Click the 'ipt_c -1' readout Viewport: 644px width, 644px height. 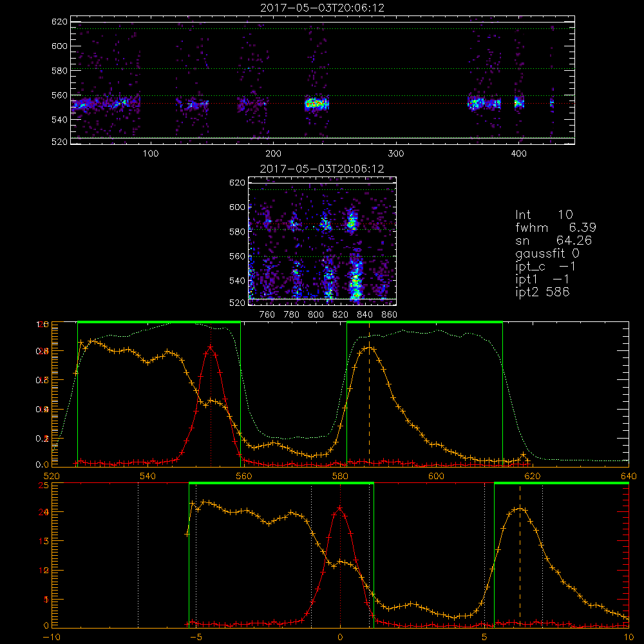pyautogui.click(x=545, y=267)
